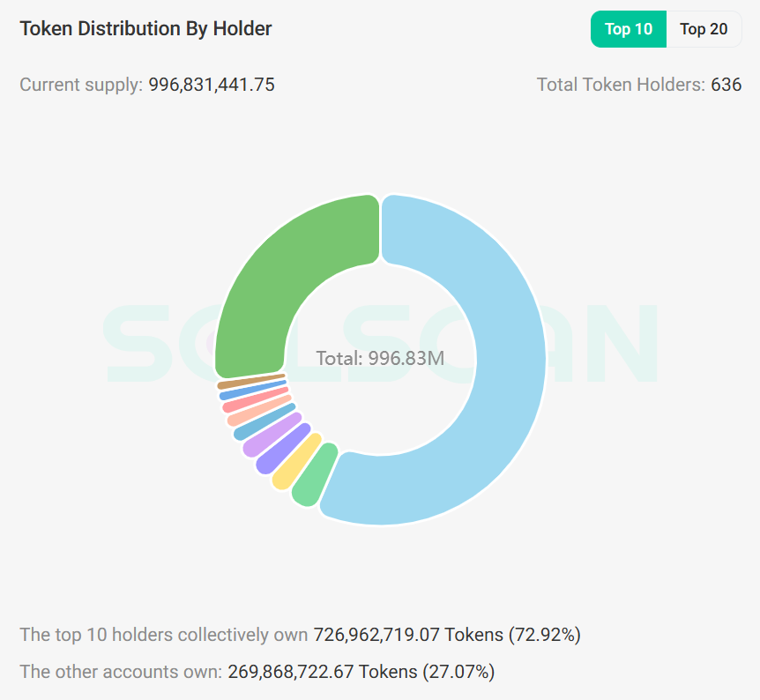Select the large green donut segment
The height and width of the screenshot is (700, 760).
(282, 264)
